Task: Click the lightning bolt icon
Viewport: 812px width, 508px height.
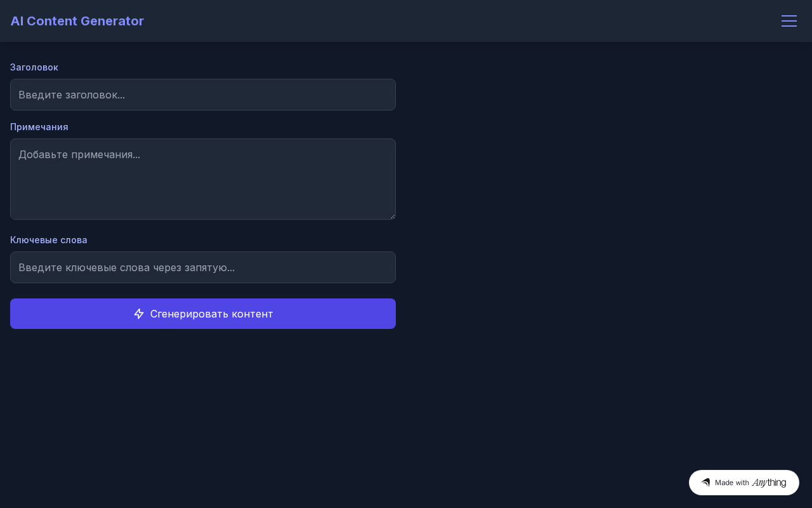Action: pos(139,314)
